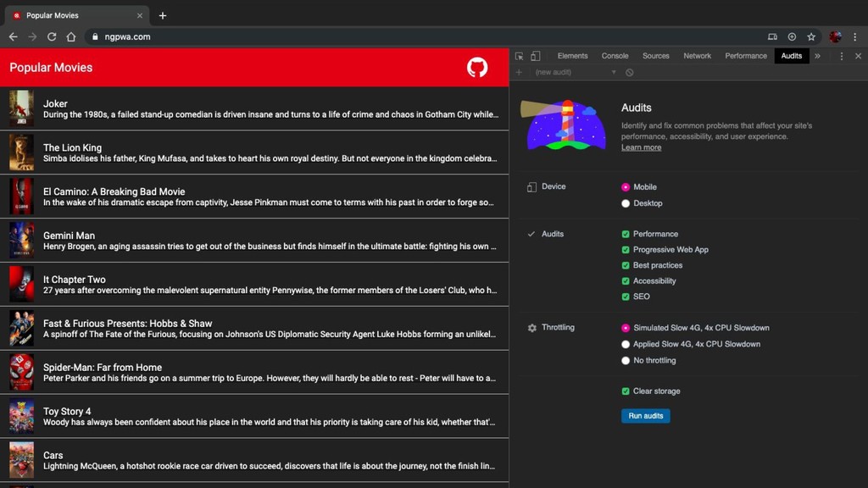Screen dimensions: 868x488
Task: Click The Lion King title
Action: (73, 147)
